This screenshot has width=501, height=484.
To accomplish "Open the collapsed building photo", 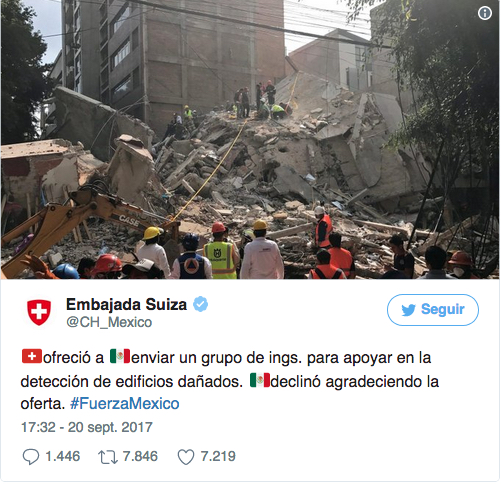I will coord(250,139).
